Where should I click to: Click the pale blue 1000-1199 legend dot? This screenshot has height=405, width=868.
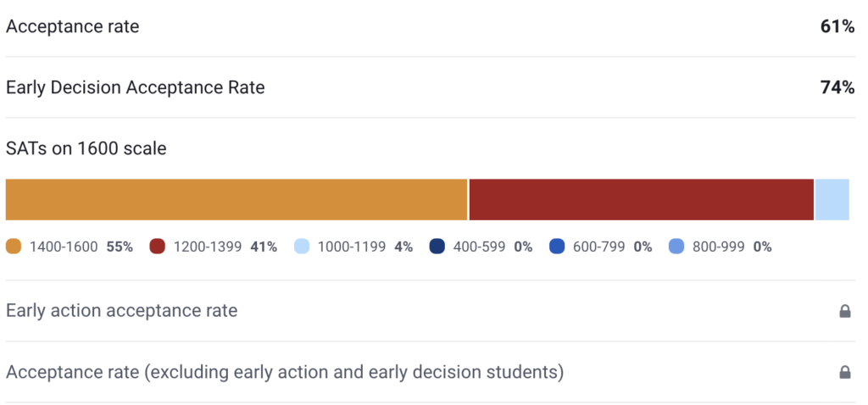tap(302, 247)
